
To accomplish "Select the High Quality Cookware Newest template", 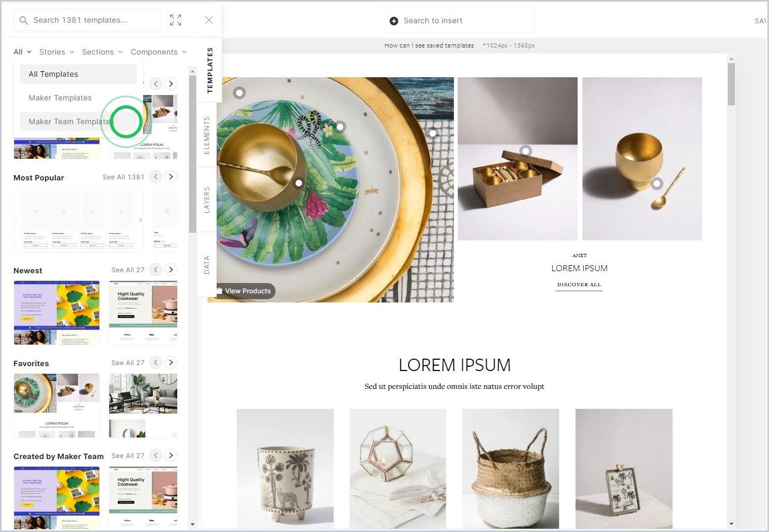I will (x=143, y=313).
